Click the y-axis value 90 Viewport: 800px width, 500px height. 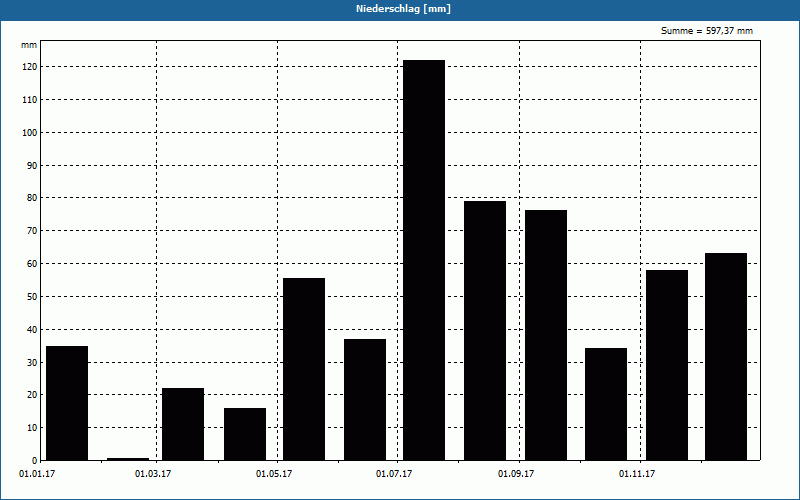click(x=32, y=166)
